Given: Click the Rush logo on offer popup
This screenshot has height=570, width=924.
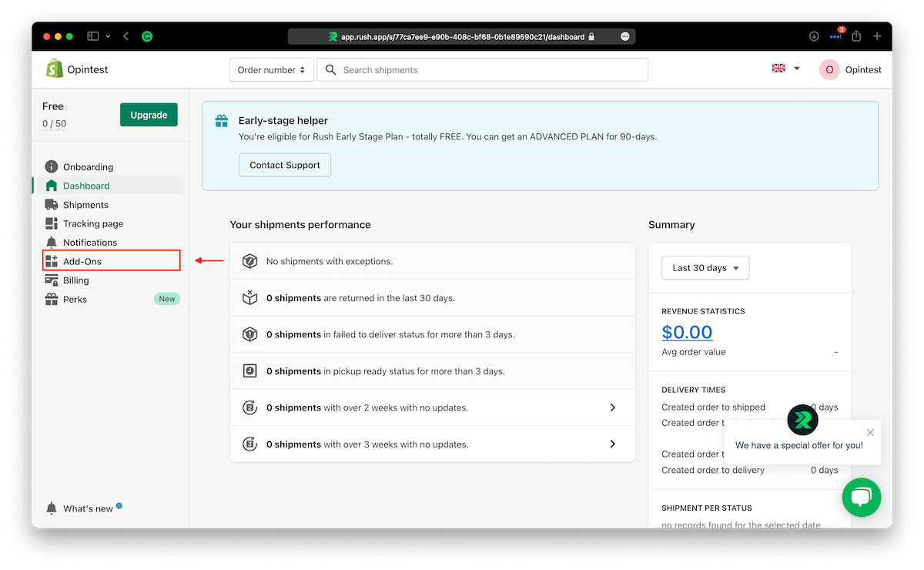Looking at the screenshot, I should coord(803,420).
